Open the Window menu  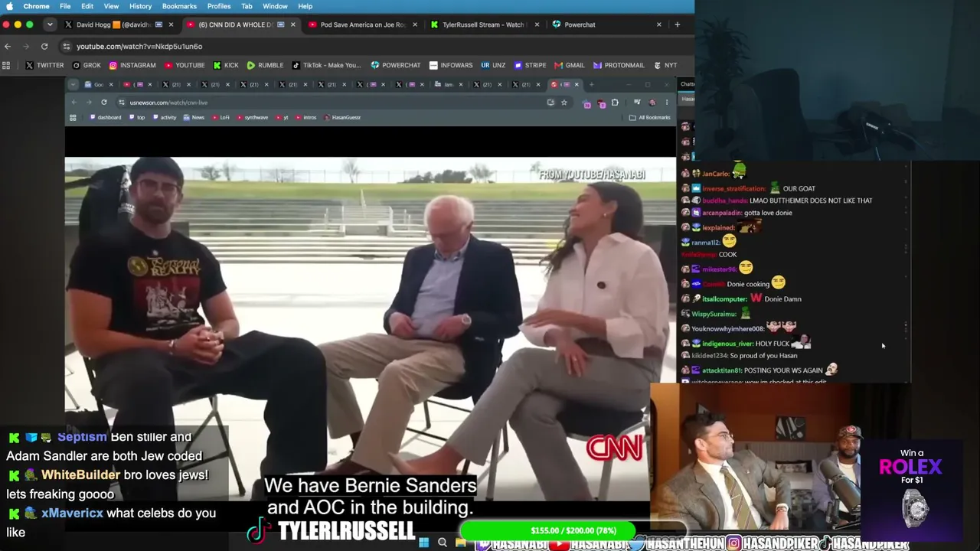[275, 6]
